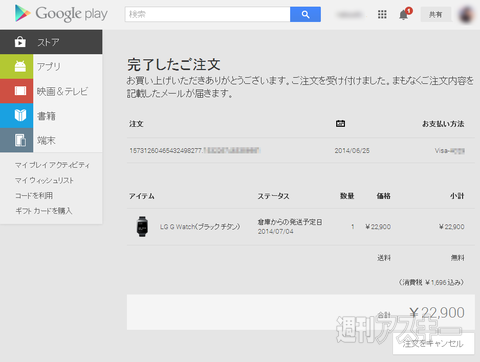The width and height of the screenshot is (480, 362).
Task: Click the 注文をキャンセル button
Action: tap(433, 344)
